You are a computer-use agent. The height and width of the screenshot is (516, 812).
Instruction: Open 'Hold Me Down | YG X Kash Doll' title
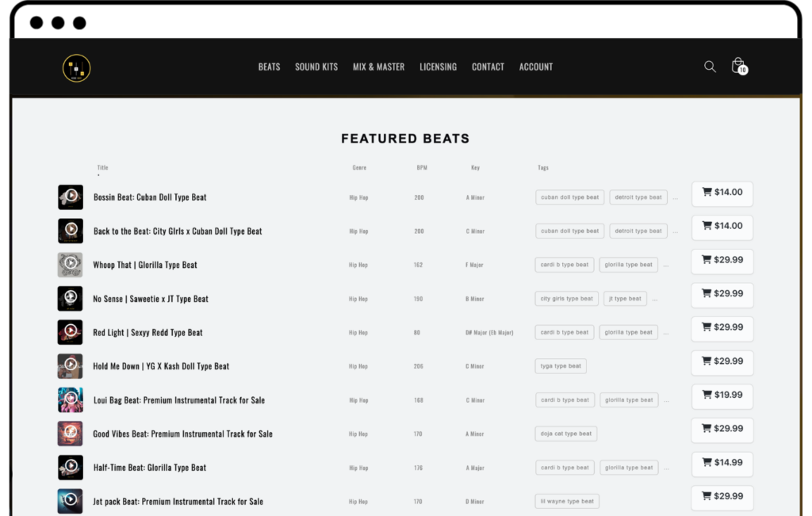tap(161, 366)
